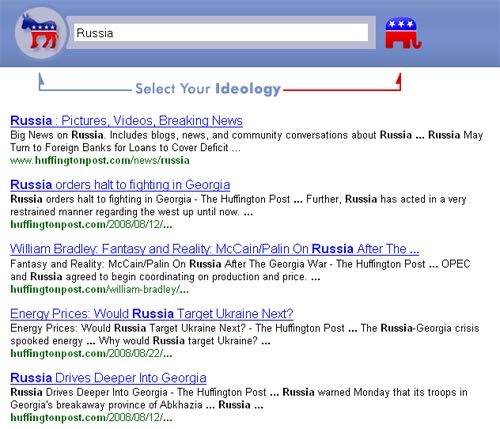Open William Bradley Fantasy and Reality result

point(214,249)
